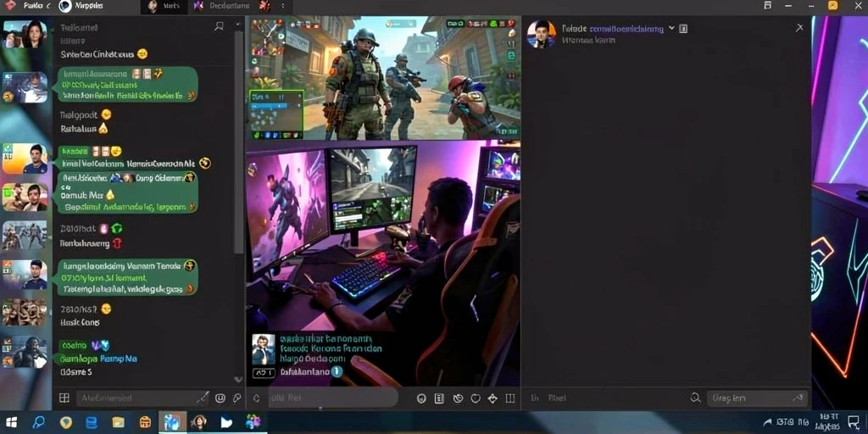Launch the yellow shield app on the taskbar
868x434 pixels.
click(65, 422)
